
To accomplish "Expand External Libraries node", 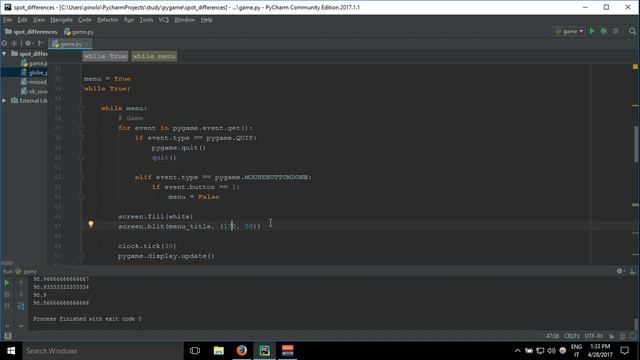I will (4, 100).
